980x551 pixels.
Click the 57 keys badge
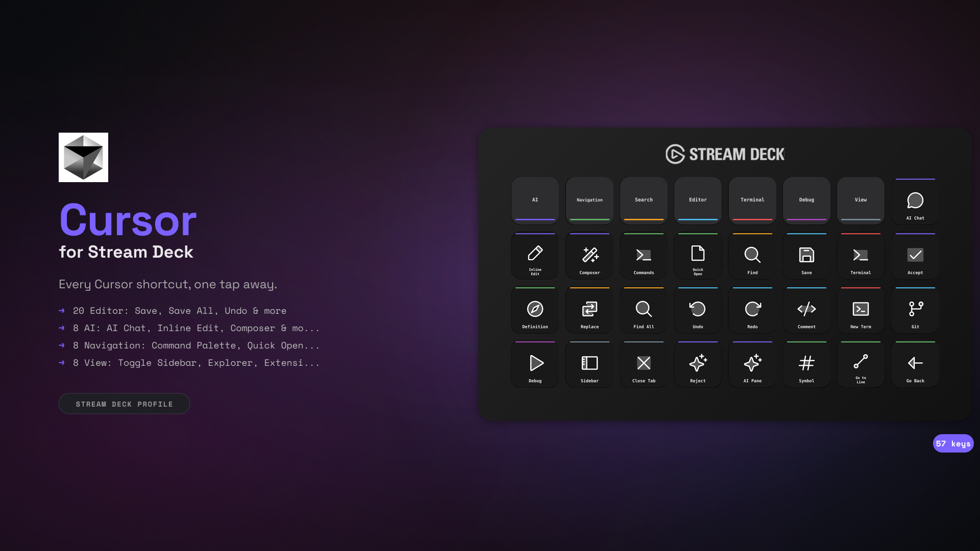tap(953, 443)
